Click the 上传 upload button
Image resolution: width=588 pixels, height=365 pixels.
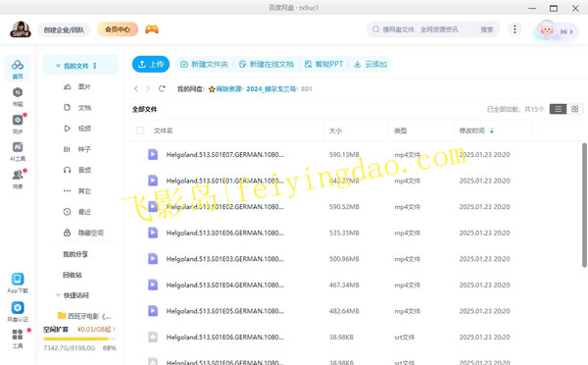coord(151,64)
